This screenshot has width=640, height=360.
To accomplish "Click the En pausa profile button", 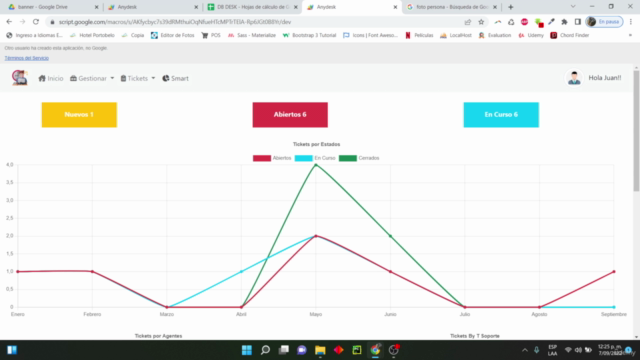I will 604,22.
